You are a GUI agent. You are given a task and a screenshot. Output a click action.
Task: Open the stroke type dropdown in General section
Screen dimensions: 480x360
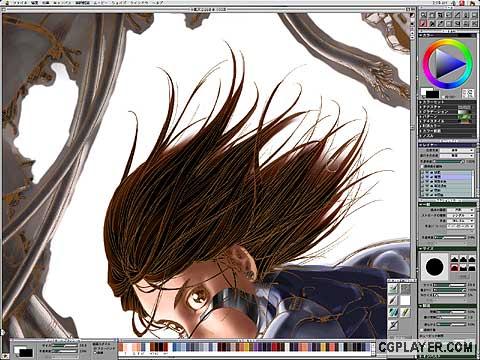[x=461, y=216]
